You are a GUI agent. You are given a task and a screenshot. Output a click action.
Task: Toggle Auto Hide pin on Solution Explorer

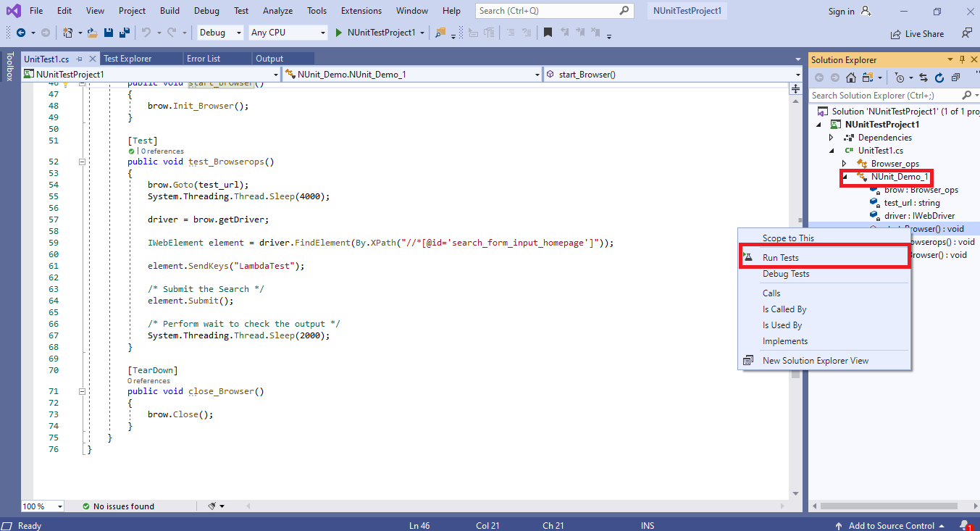[x=963, y=59]
